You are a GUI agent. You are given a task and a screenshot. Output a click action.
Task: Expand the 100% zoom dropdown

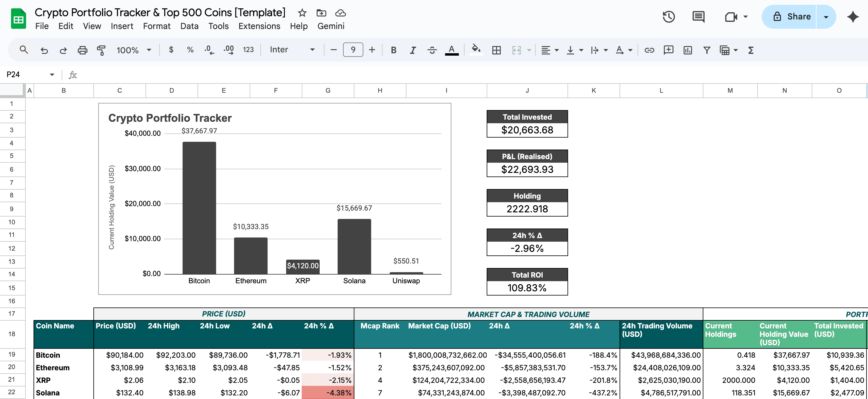click(134, 50)
